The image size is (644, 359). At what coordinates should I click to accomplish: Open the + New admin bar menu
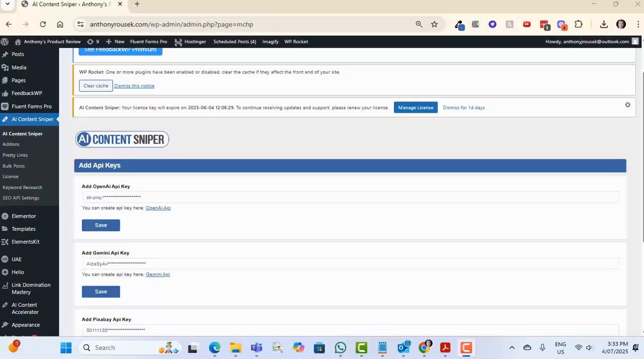click(115, 42)
